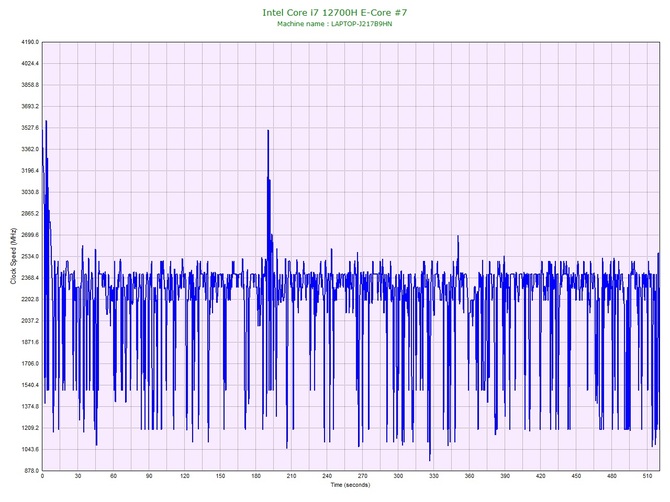Viewport: 670px width, 502px height.
Task: Click the 'Clock Speed (MHz)' axis title
Action: pyautogui.click(x=13, y=256)
